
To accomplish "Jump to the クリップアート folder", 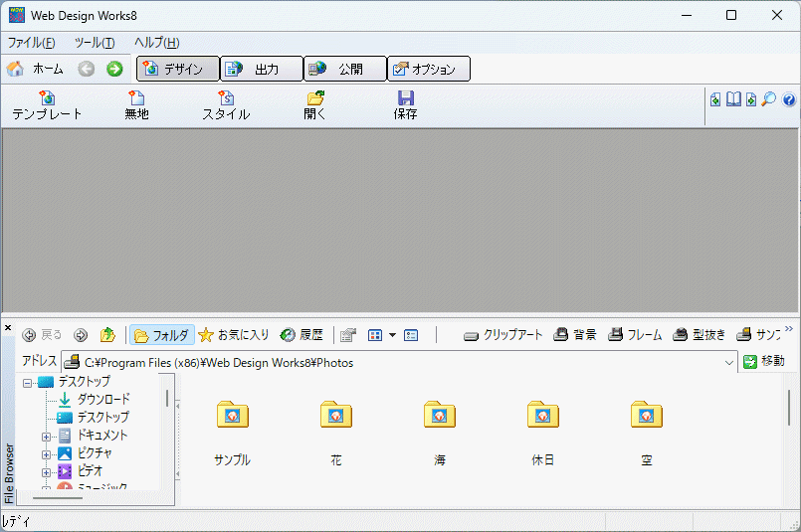I will [502, 335].
